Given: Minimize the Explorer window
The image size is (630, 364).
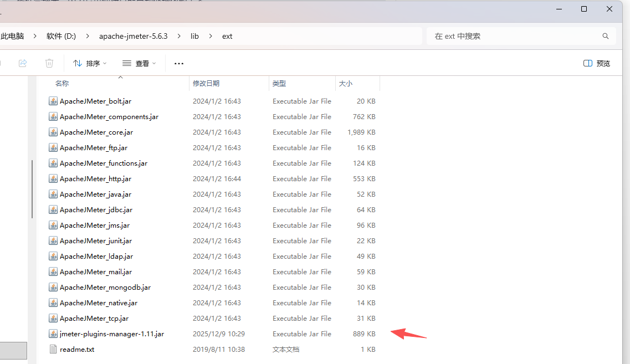Looking at the screenshot, I should coord(559,9).
